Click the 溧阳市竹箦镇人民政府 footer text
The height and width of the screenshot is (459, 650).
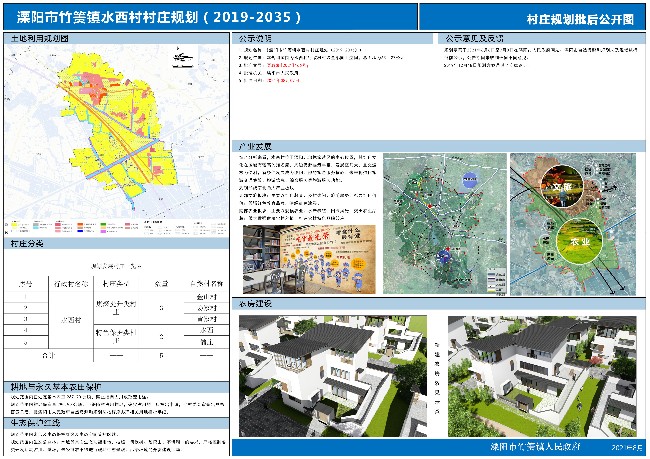(x=535, y=447)
